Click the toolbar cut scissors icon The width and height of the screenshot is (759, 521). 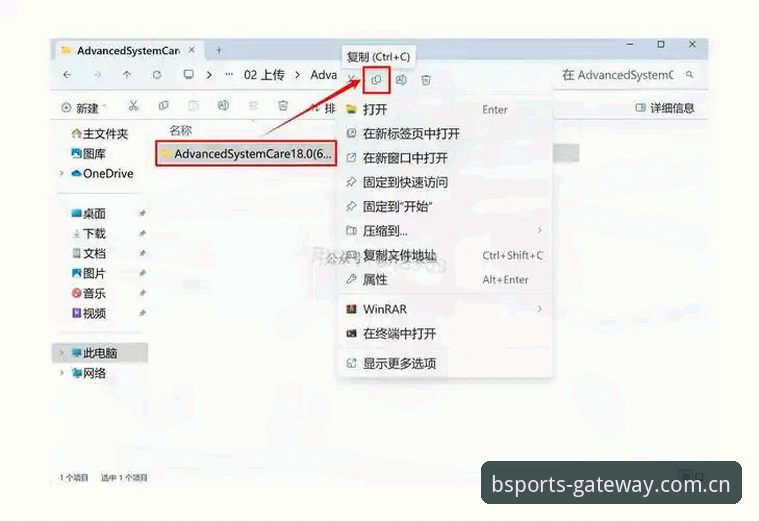pyautogui.click(x=134, y=106)
